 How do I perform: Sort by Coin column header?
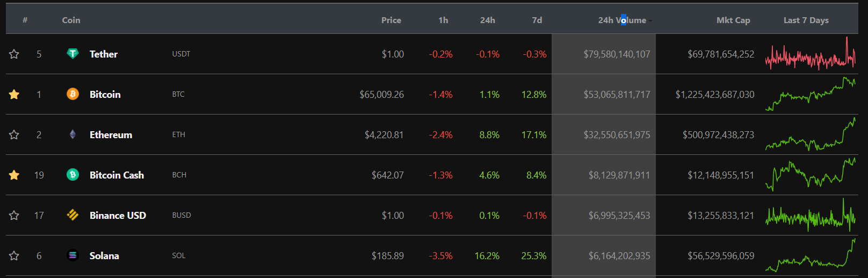[x=71, y=20]
